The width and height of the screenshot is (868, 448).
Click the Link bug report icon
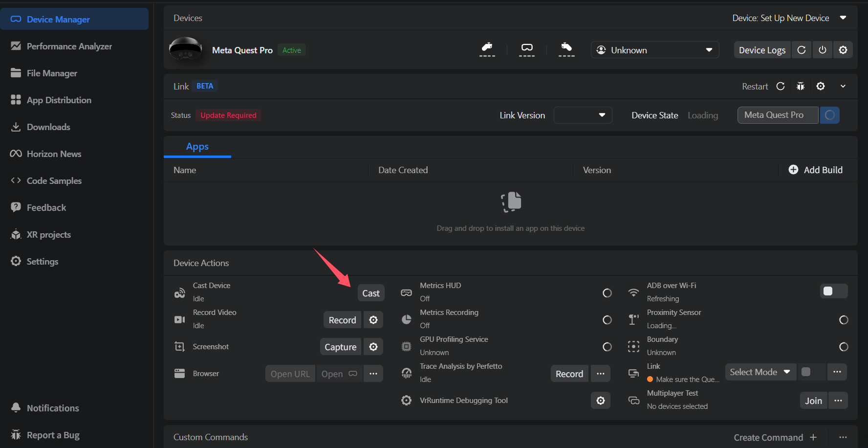tap(800, 86)
